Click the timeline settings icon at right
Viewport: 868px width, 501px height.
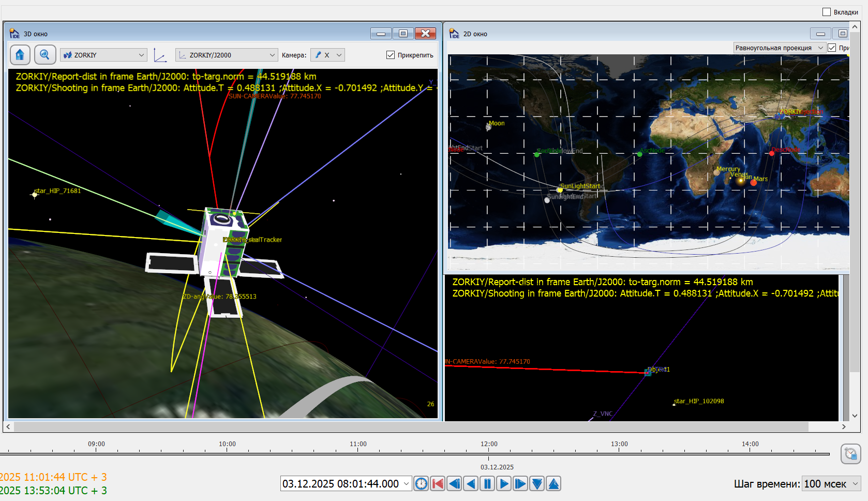(x=850, y=454)
